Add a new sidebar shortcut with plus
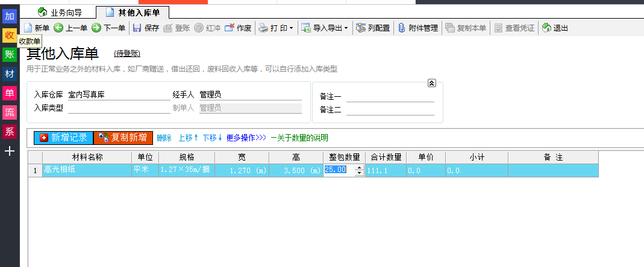 click(x=10, y=152)
